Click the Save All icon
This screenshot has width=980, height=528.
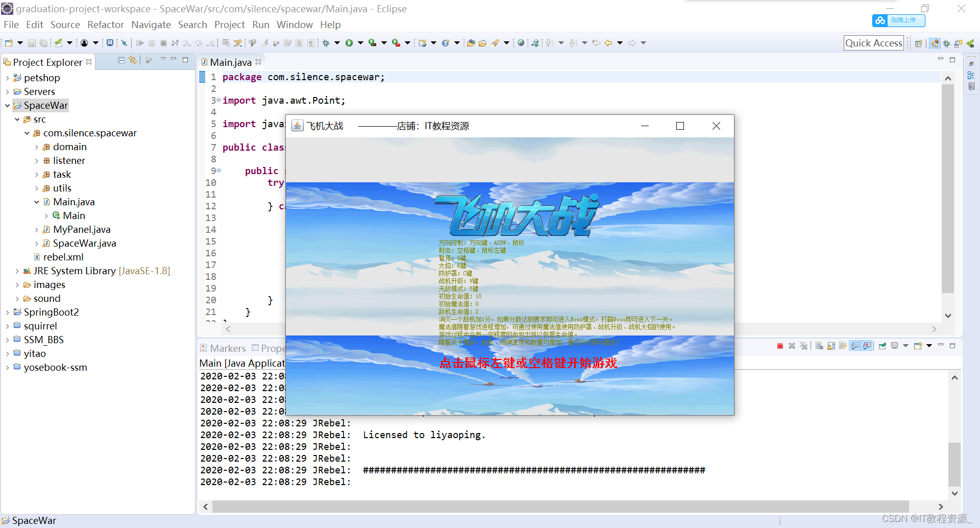tap(44, 43)
